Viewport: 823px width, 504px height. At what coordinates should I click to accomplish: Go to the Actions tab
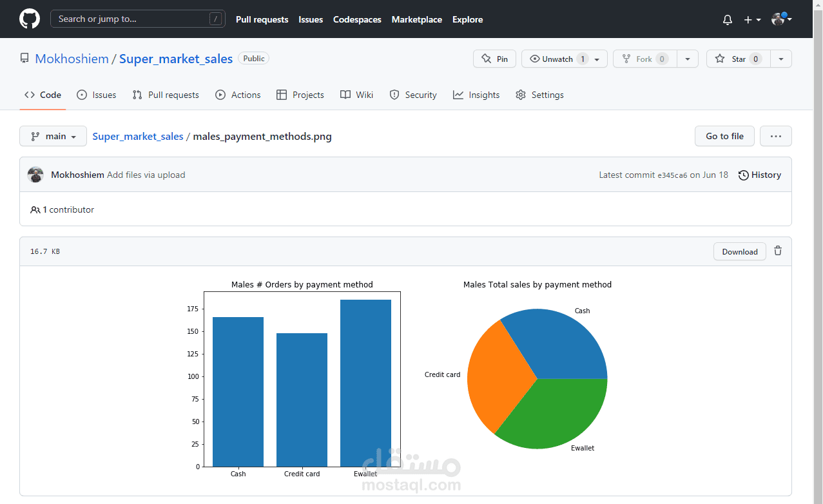click(x=238, y=95)
